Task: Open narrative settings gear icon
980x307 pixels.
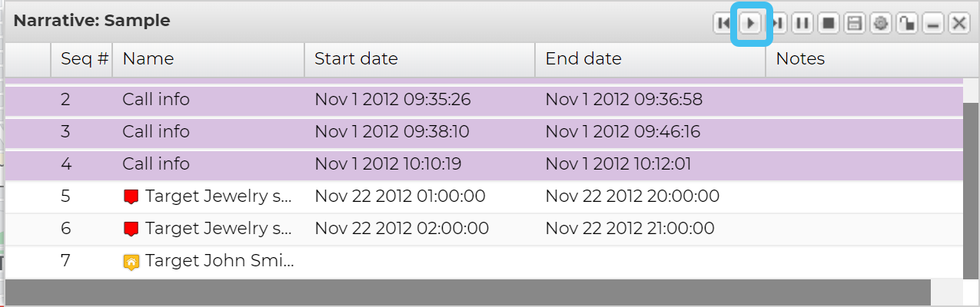Action: [x=880, y=24]
